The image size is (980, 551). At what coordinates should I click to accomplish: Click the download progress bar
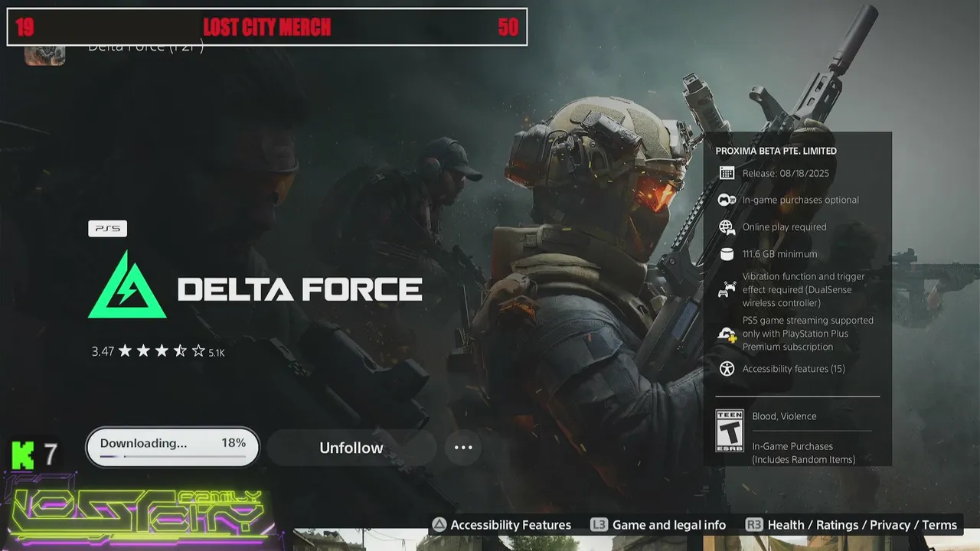click(172, 457)
